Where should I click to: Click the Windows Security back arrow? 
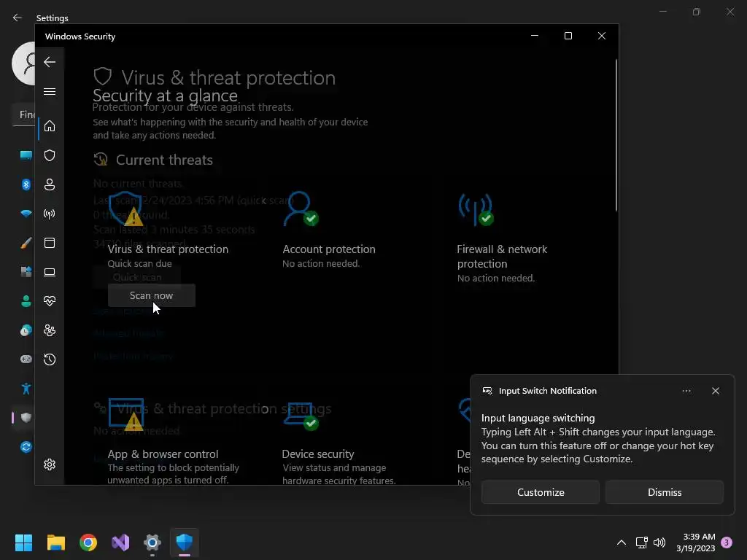point(50,62)
